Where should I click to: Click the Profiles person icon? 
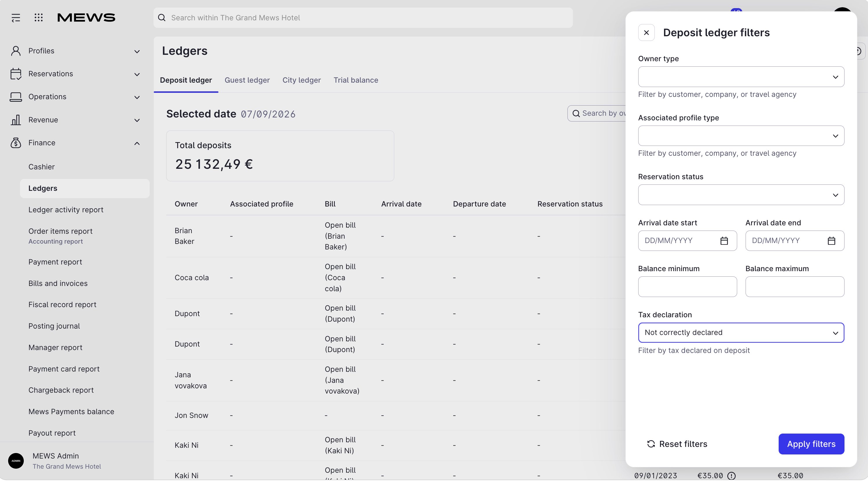click(x=16, y=51)
